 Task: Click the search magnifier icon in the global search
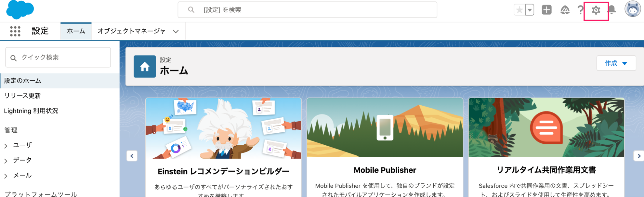191,10
